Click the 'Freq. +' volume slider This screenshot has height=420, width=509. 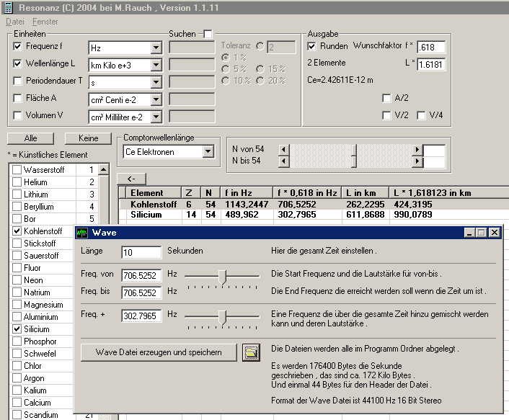coord(223,317)
